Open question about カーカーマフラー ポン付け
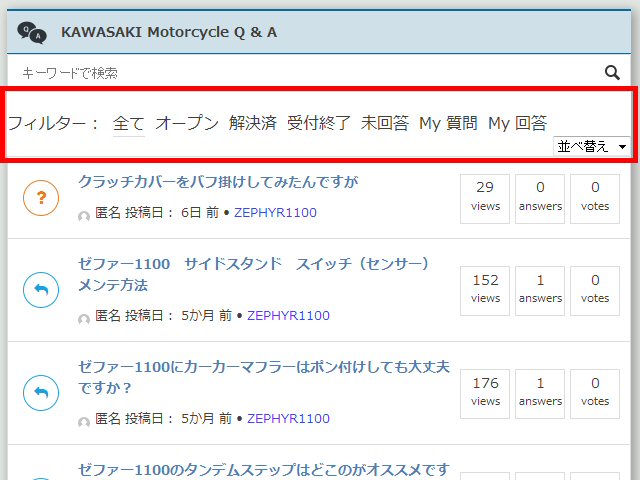Image resolution: width=640 pixels, height=480 pixels. [x=264, y=377]
